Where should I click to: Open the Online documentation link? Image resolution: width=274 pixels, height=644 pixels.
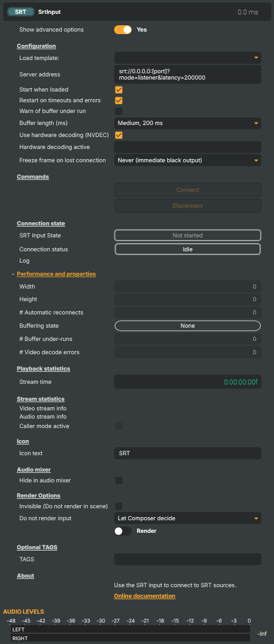pyautogui.click(x=145, y=596)
